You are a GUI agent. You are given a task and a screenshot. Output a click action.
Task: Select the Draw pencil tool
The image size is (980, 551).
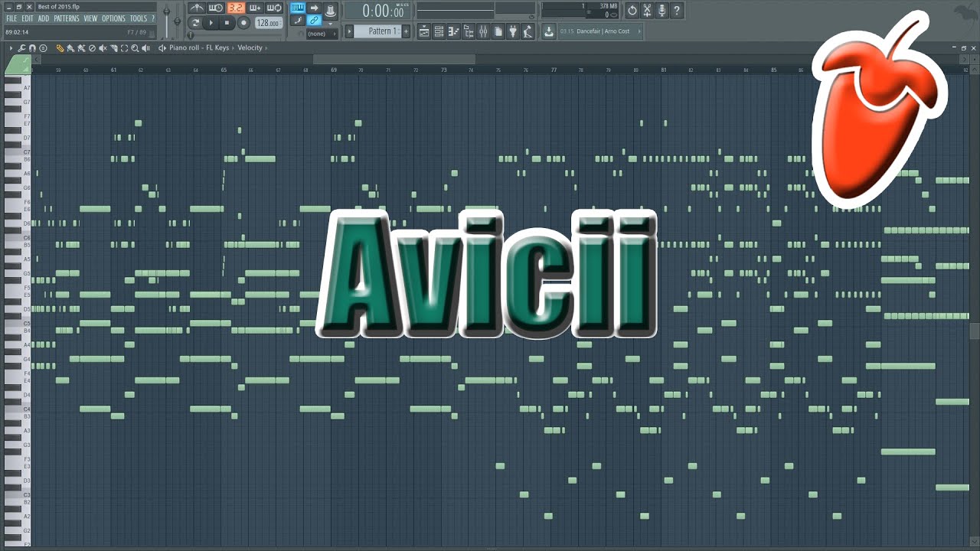(x=60, y=48)
